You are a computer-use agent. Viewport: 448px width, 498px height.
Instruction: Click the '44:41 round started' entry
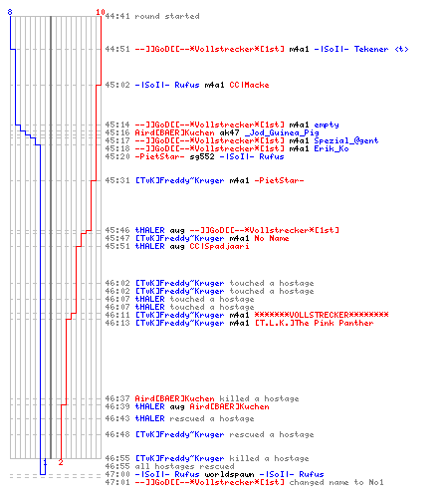click(152, 16)
